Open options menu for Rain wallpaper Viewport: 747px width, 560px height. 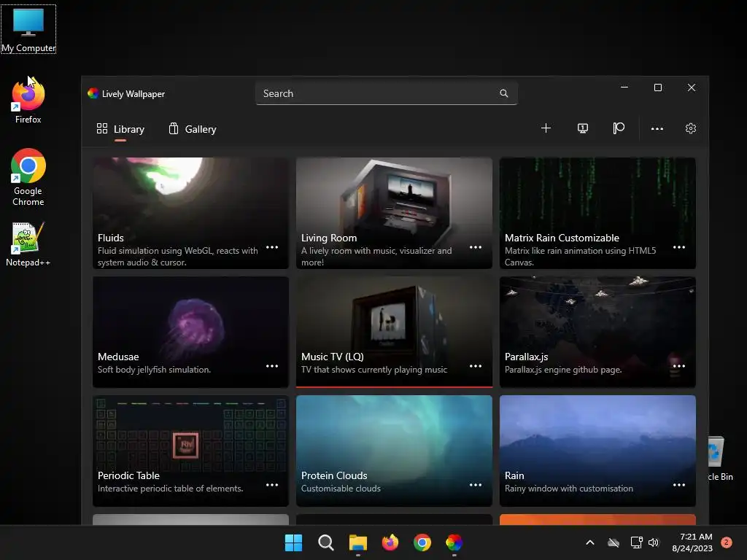click(x=679, y=485)
